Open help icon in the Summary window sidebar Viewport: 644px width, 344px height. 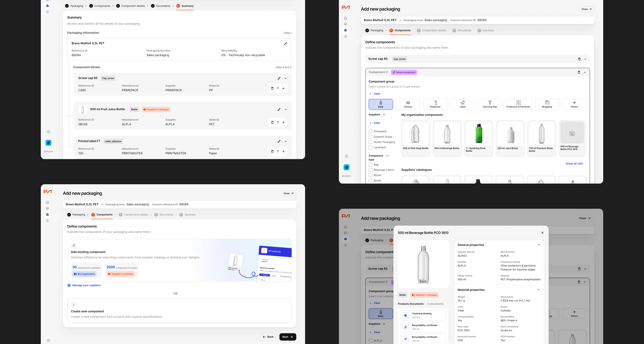click(49, 132)
